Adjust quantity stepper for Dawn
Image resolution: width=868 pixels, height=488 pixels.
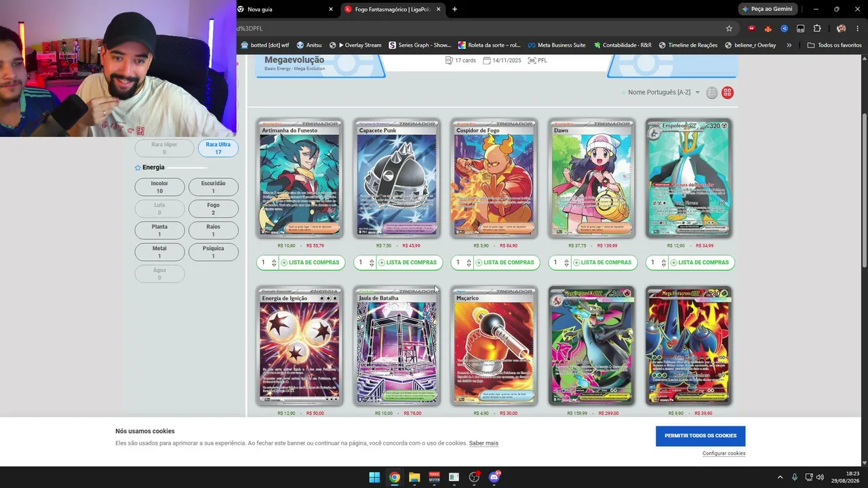tap(566, 262)
